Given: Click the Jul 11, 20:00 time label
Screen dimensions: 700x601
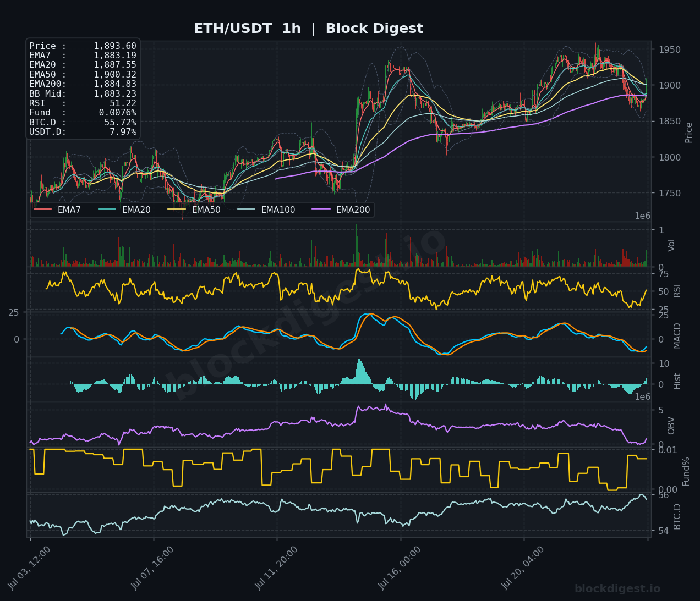Looking at the screenshot, I should coord(277,568).
